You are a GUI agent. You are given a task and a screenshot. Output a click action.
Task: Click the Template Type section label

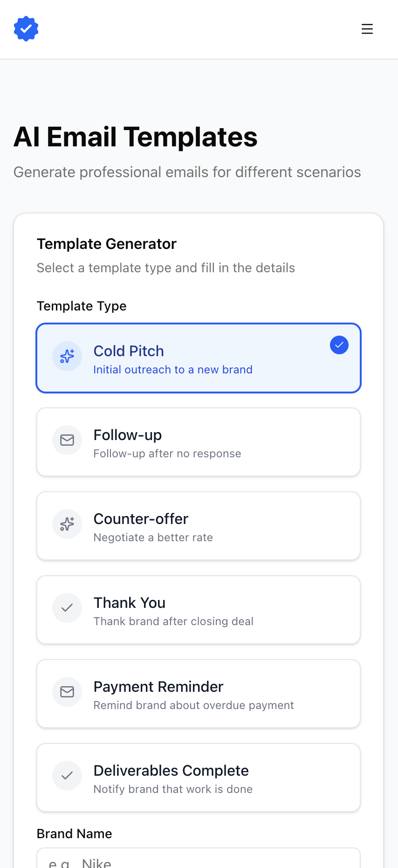click(82, 306)
